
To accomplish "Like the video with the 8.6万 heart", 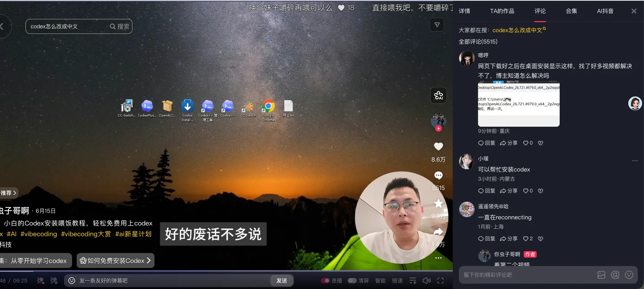I will [x=439, y=146].
